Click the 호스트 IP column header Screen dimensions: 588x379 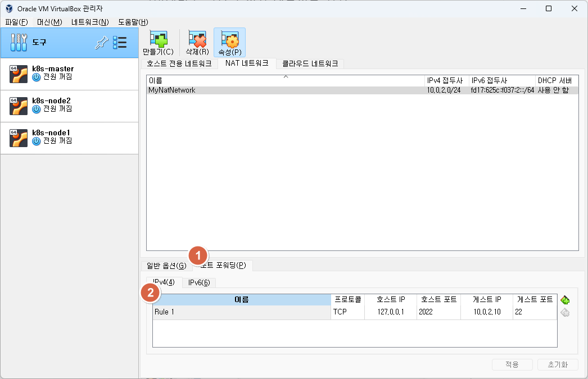[x=391, y=300]
